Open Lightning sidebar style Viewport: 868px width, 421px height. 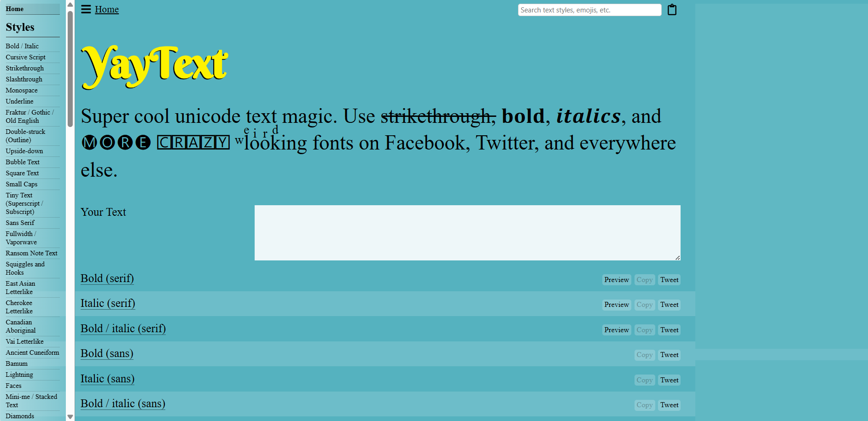coord(19,375)
